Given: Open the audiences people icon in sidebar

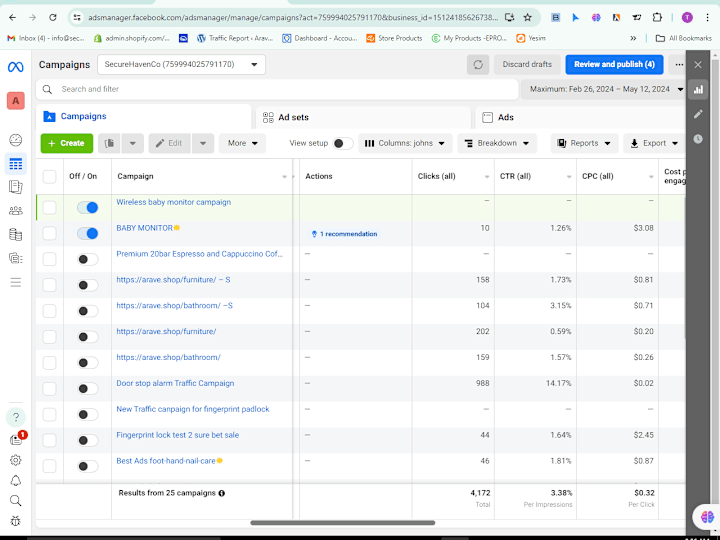Looking at the screenshot, I should point(16,210).
